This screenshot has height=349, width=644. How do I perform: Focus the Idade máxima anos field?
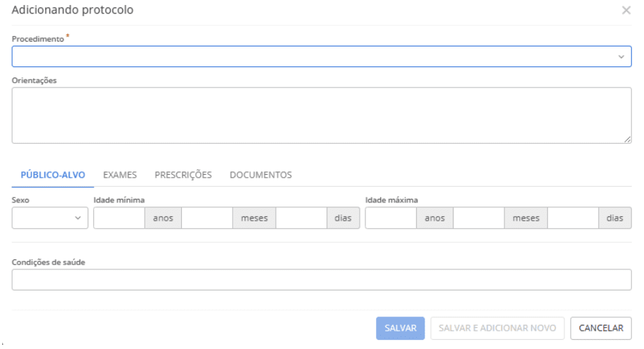tap(391, 219)
